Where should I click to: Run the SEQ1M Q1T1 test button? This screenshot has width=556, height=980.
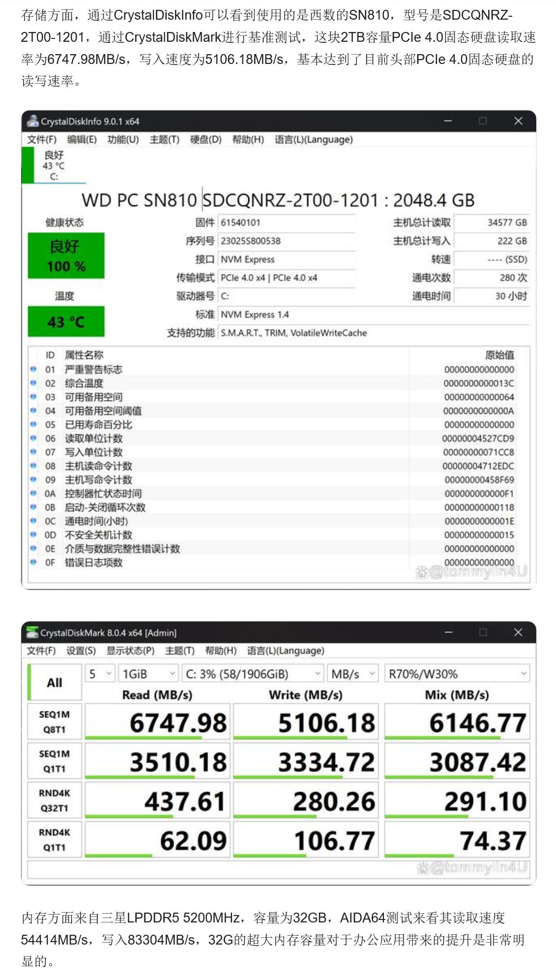pyautogui.click(x=54, y=761)
